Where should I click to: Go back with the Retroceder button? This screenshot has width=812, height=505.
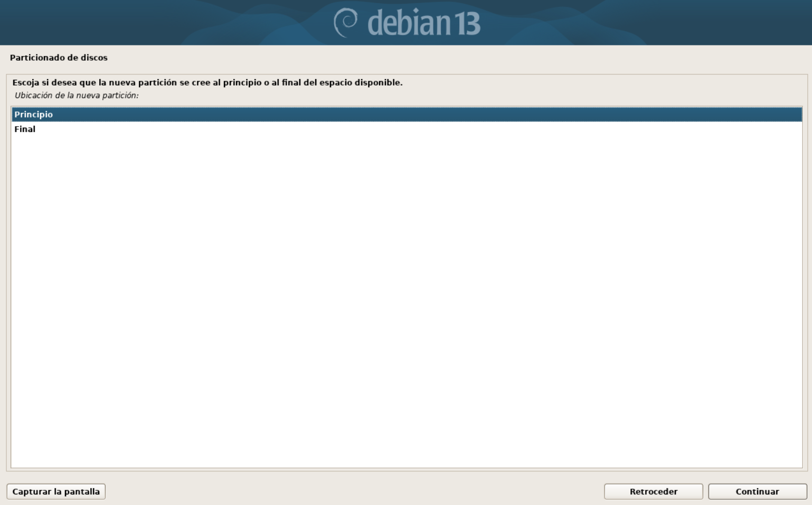point(653,491)
